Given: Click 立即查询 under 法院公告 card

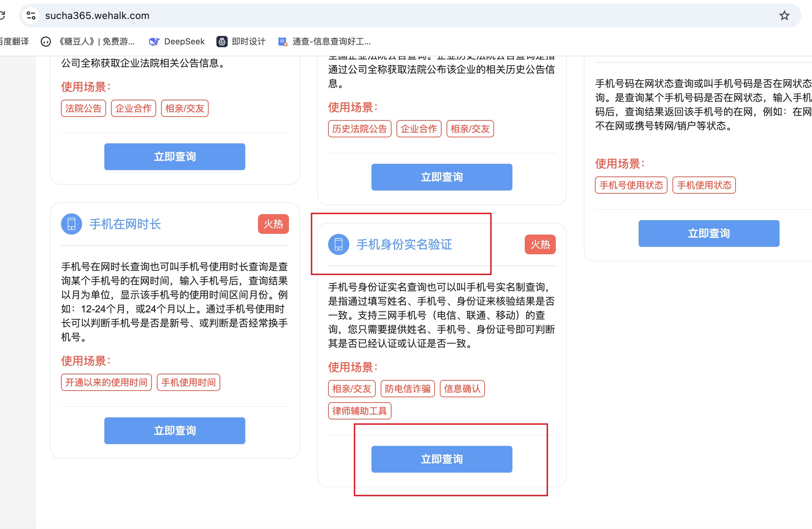Looking at the screenshot, I should (175, 157).
